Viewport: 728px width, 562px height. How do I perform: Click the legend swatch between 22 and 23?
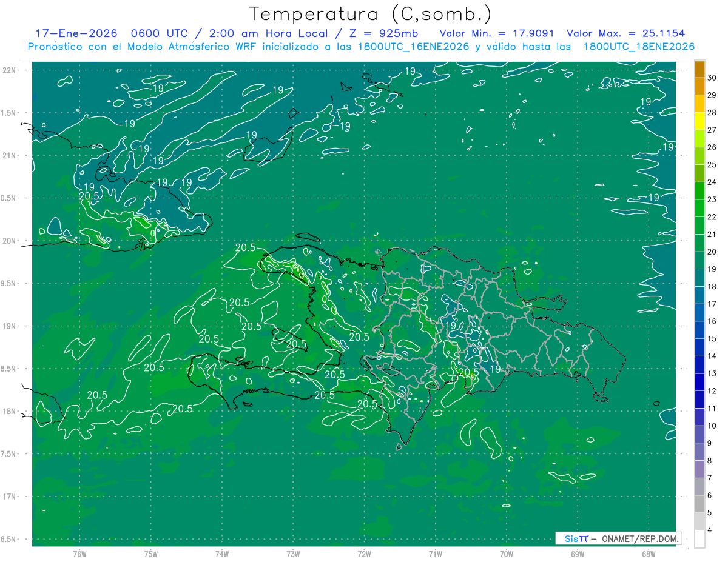pyautogui.click(x=699, y=208)
